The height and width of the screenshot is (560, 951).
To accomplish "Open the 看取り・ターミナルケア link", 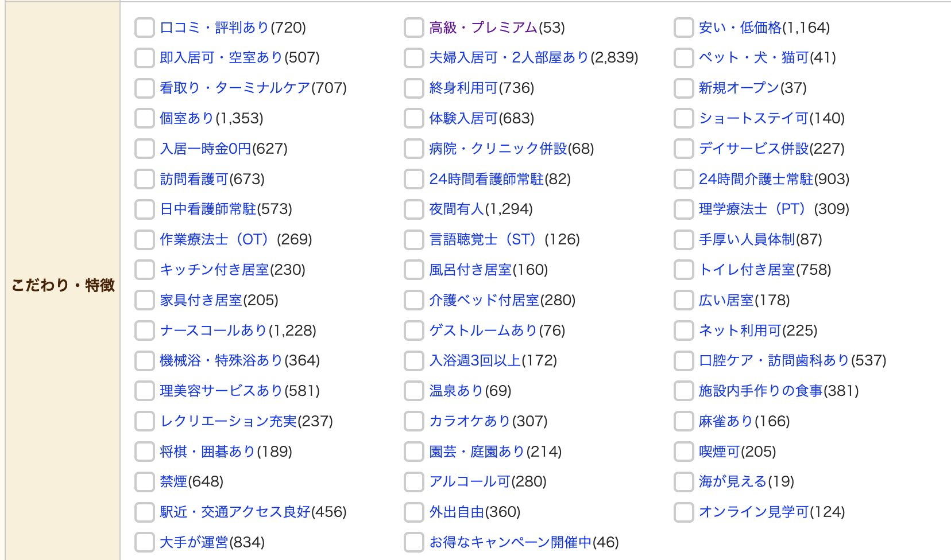I will [x=235, y=88].
